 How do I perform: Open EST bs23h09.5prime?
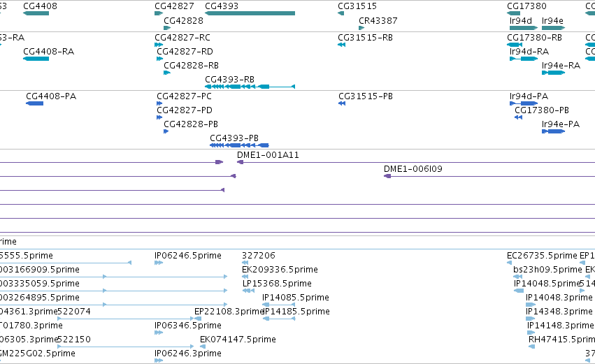pyautogui.click(x=547, y=270)
